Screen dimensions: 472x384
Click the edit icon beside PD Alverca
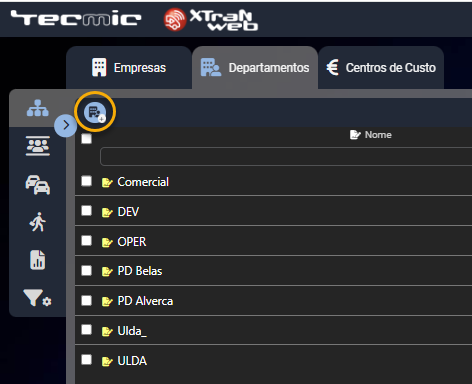click(107, 301)
